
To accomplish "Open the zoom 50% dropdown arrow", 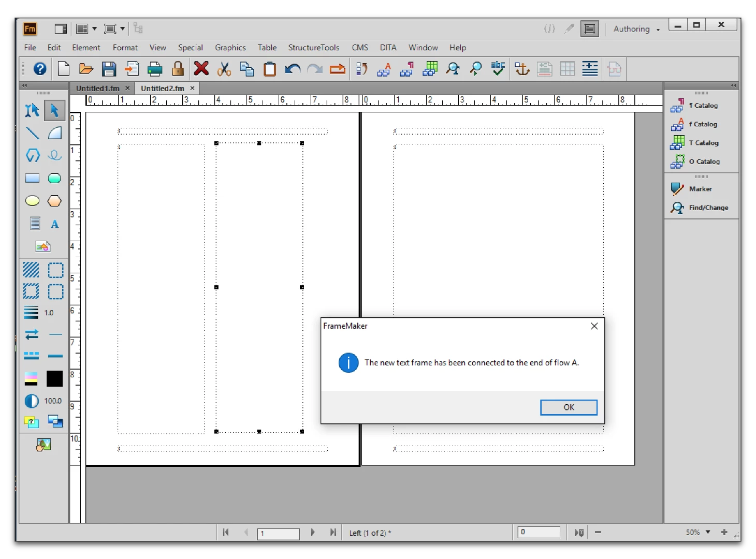I will [708, 532].
